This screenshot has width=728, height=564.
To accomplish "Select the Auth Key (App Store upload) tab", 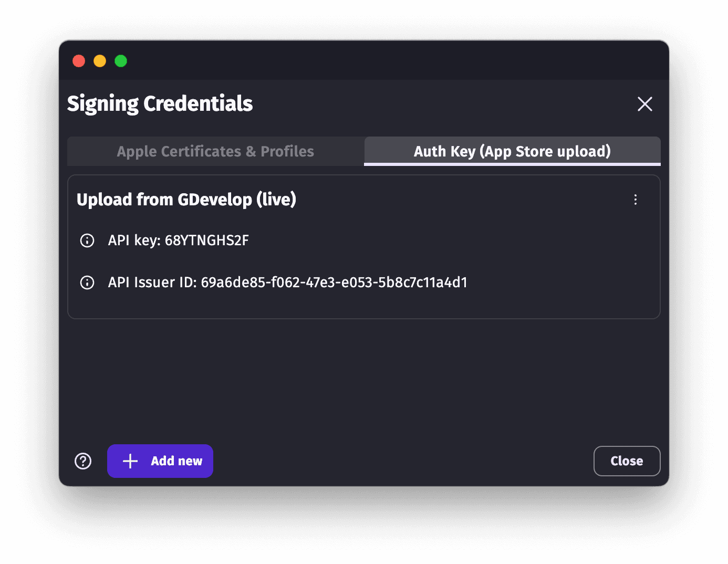I will (x=512, y=151).
